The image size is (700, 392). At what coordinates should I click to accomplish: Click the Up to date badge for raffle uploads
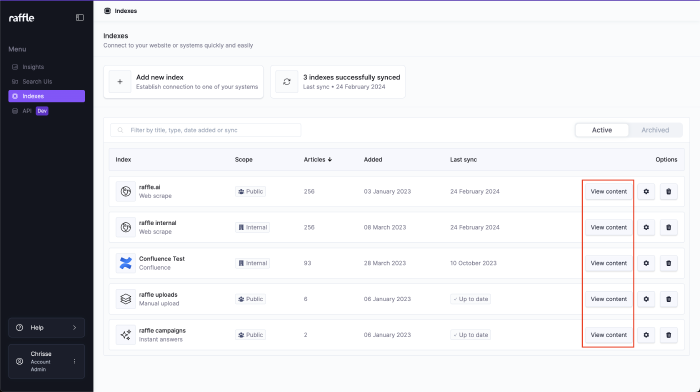click(471, 299)
